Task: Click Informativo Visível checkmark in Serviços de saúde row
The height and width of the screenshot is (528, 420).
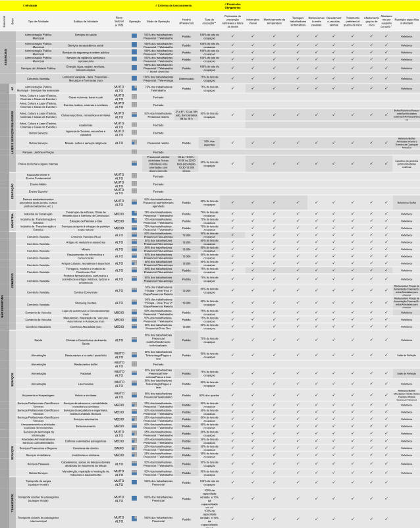Action: 253,36
